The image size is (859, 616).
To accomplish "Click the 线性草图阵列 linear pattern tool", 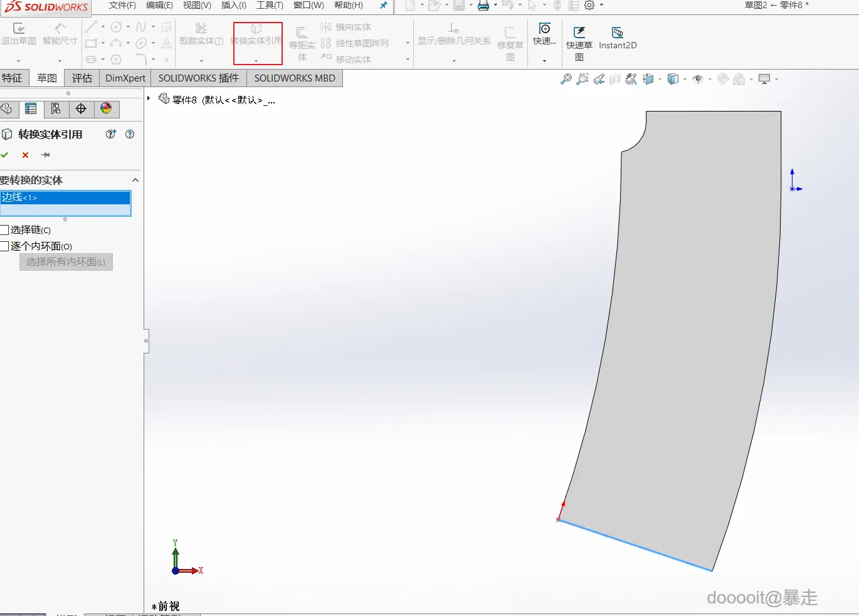I will pyautogui.click(x=354, y=43).
